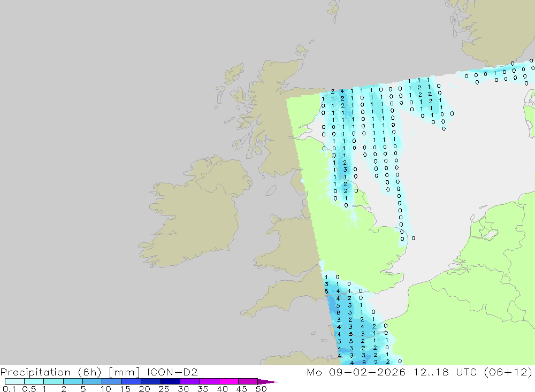This screenshot has height=392, width=535.
Task: Click the 20–25 mm legend color box
Action: [x=151, y=381]
